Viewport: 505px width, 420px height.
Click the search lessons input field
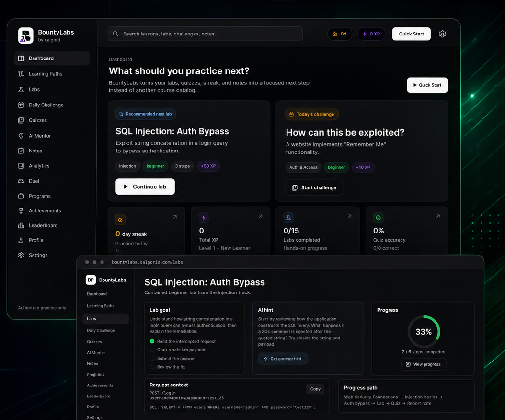point(205,34)
